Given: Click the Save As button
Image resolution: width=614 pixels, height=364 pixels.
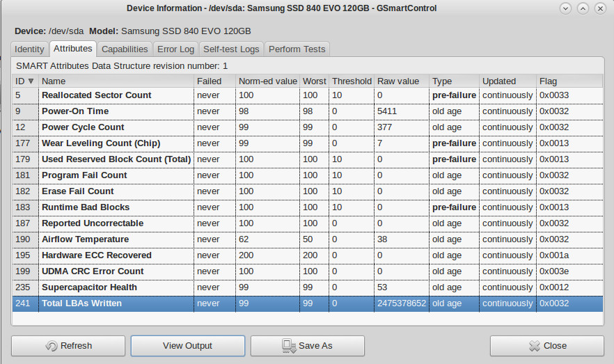Looking at the screenshot, I should click(307, 346).
